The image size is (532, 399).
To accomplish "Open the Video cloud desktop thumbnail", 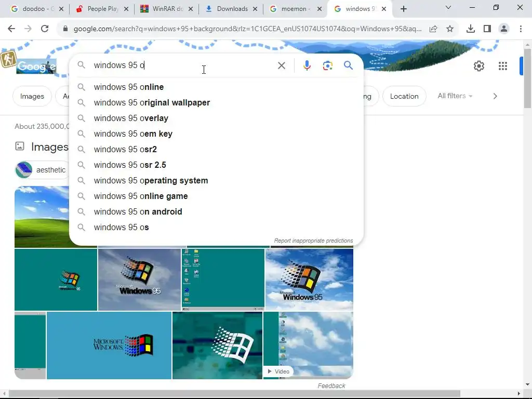I will 308,345.
